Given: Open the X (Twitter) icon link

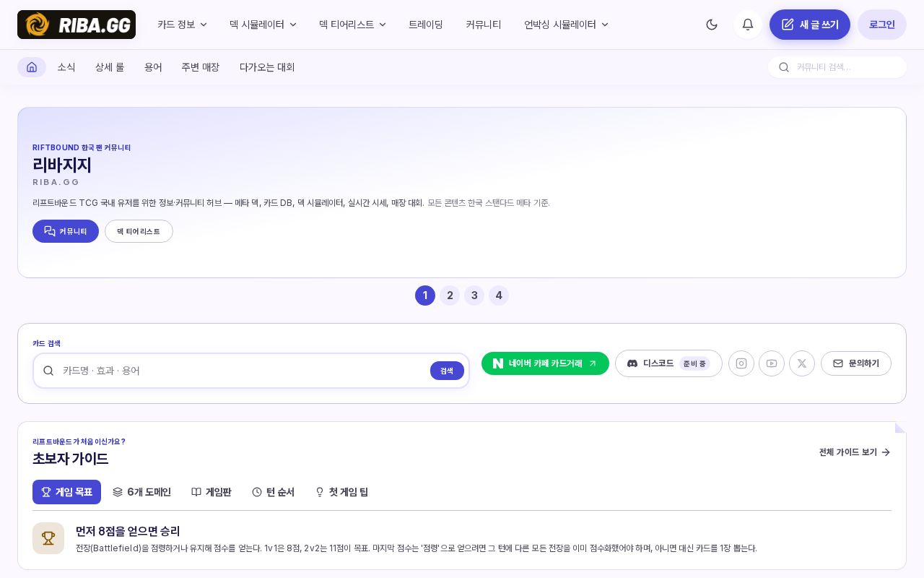Looking at the screenshot, I should pyautogui.click(x=802, y=363).
